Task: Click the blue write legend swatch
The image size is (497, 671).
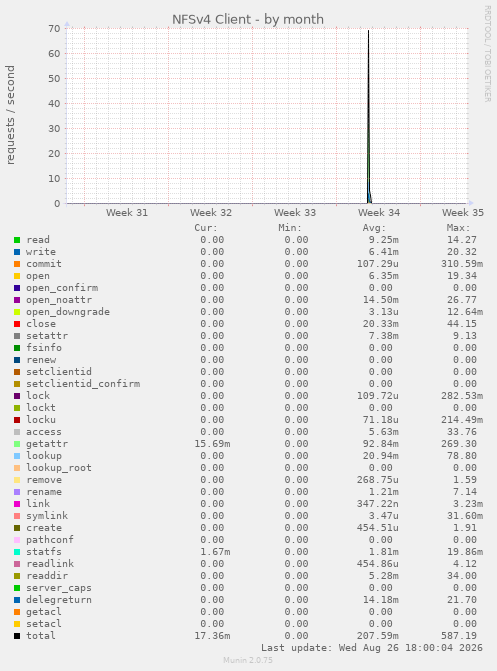Action: [x=17, y=252]
